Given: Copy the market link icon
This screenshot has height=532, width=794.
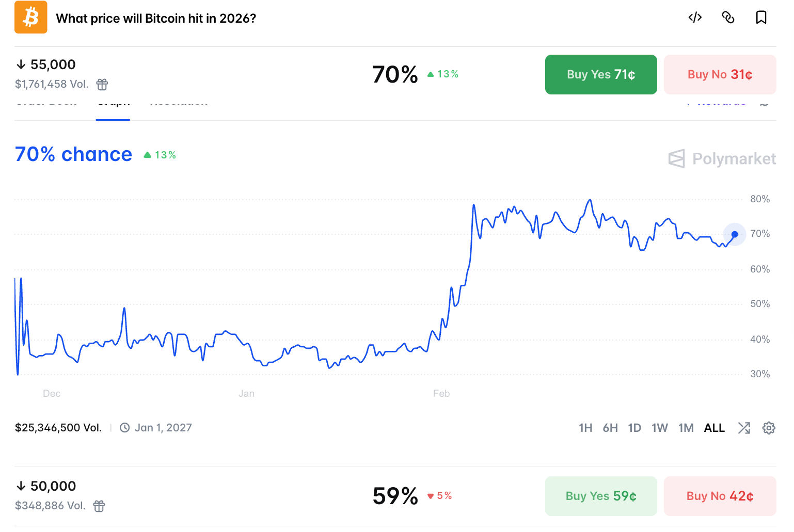Looking at the screenshot, I should coord(728,17).
